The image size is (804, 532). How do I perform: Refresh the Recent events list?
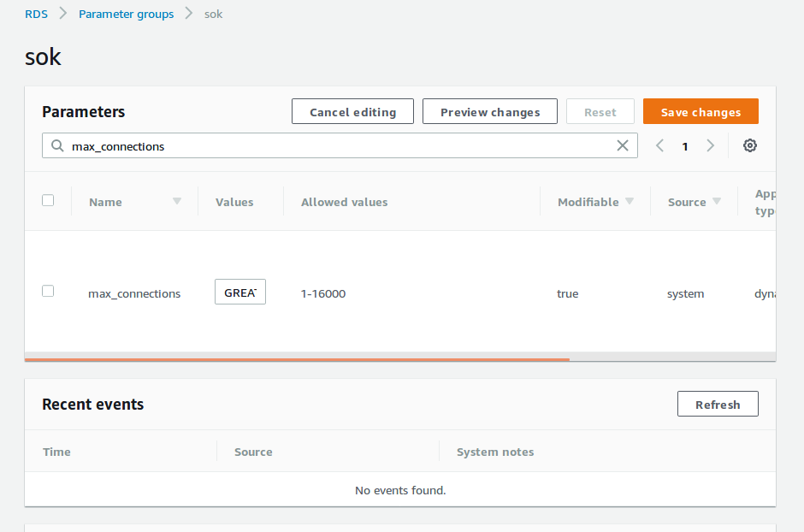[718, 405]
